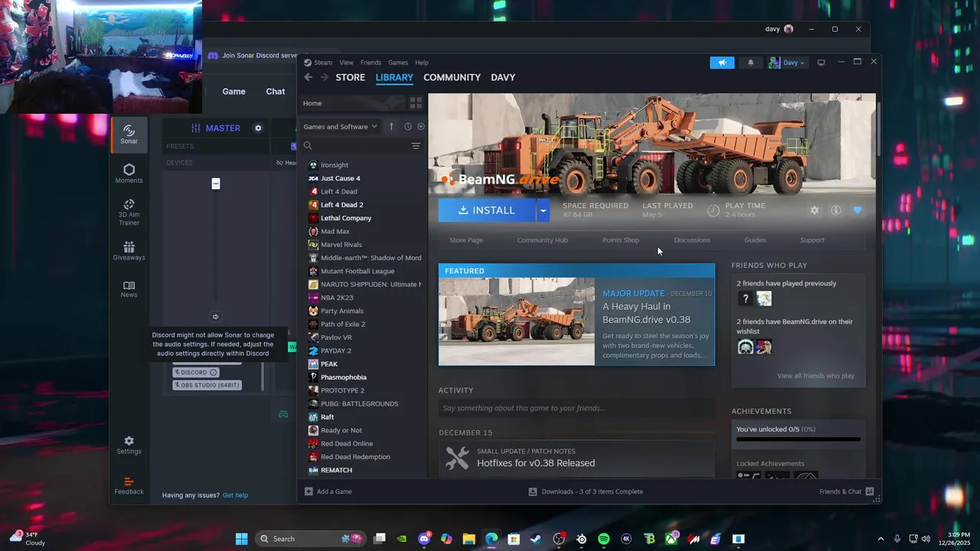Open Sonar tab in SteelSeries sidebar

[129, 135]
